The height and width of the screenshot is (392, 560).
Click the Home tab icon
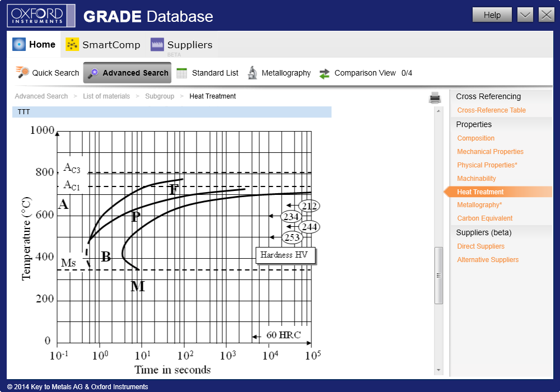[x=19, y=44]
